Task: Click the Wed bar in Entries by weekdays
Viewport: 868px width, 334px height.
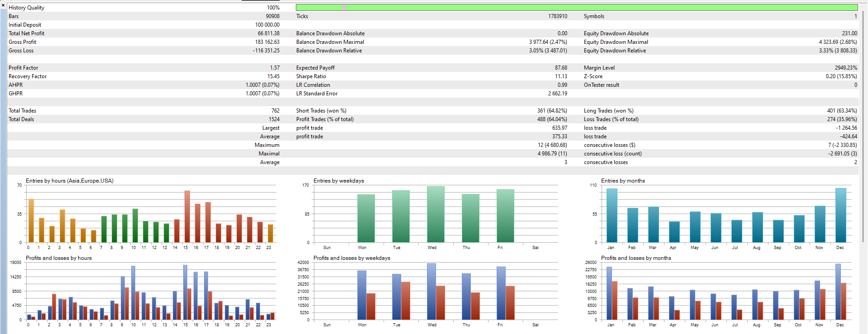Action: pyautogui.click(x=436, y=214)
